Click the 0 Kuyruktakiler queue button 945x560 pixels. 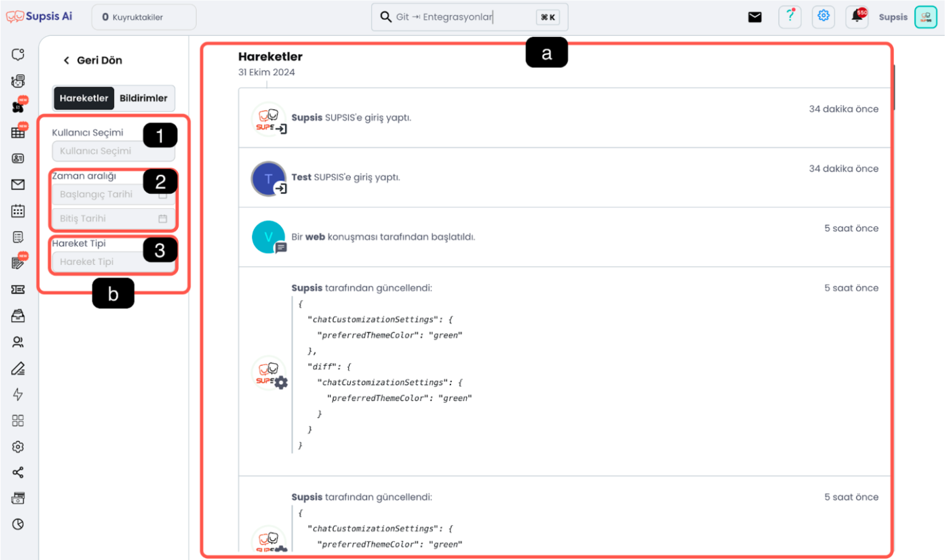(x=144, y=17)
